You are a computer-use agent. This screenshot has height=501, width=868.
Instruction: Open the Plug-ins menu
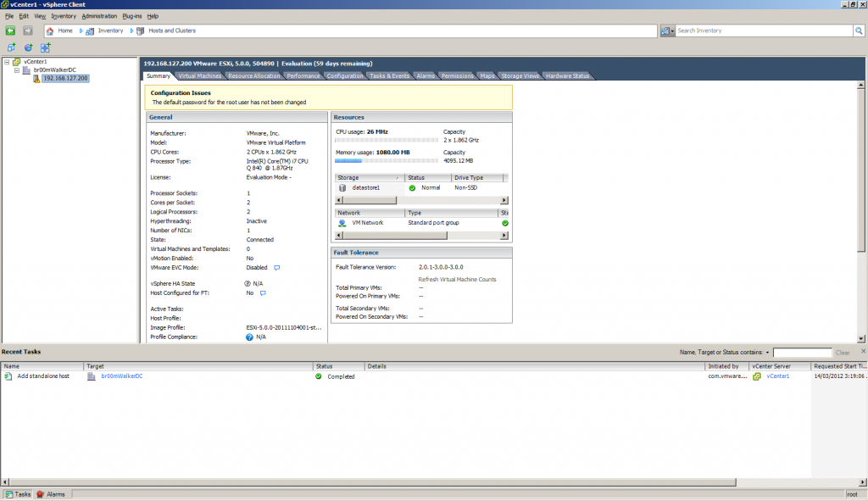[x=131, y=16]
